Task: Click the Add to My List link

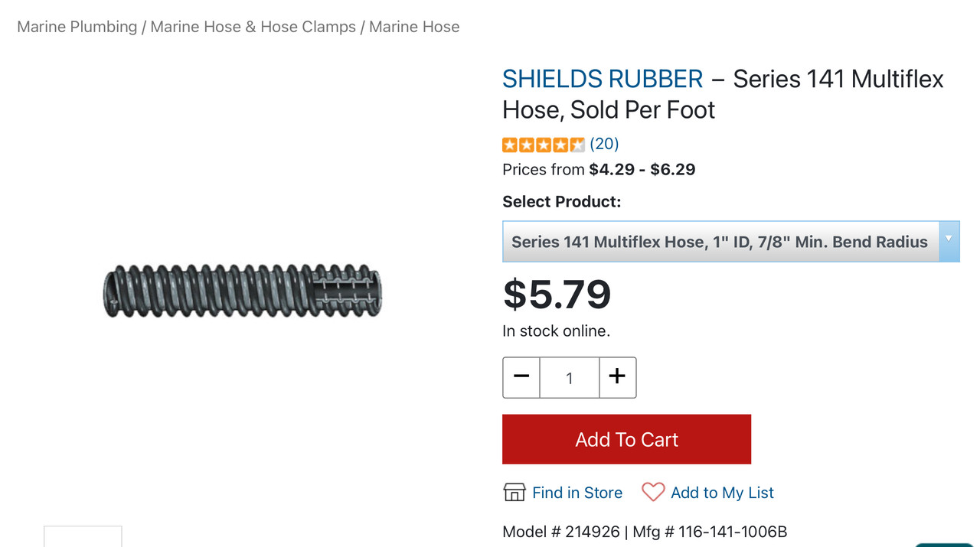Action: click(722, 493)
